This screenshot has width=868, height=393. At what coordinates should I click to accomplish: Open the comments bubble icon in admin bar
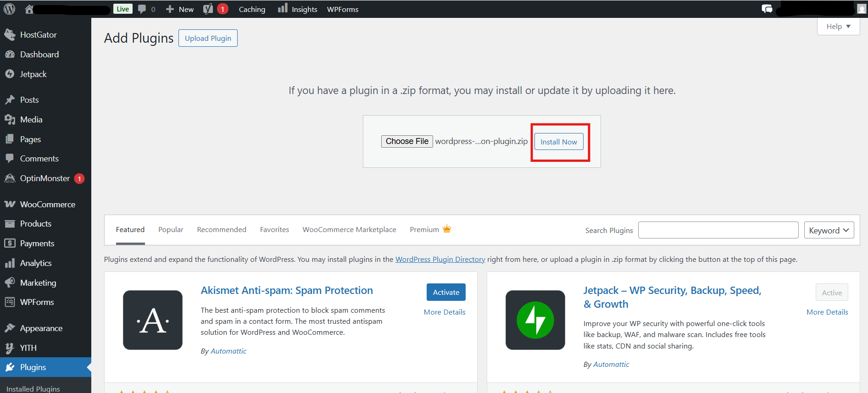(x=142, y=9)
